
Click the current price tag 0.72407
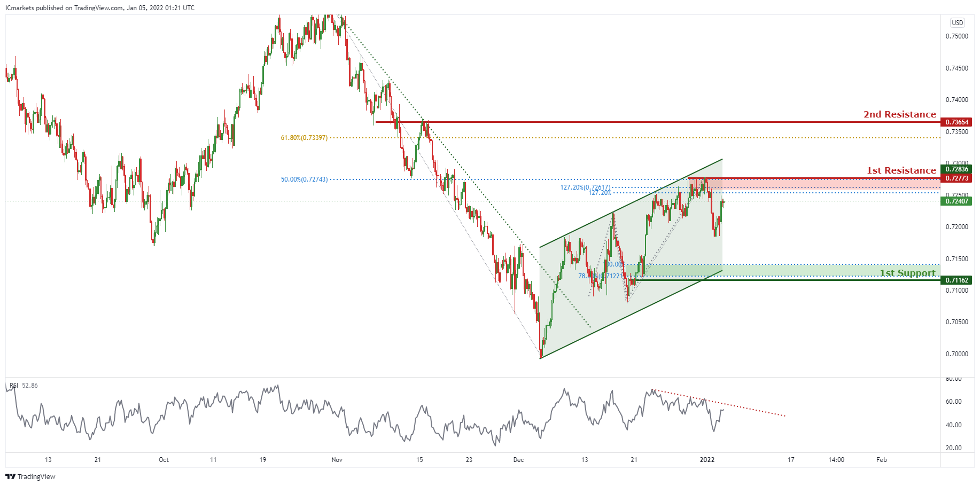tap(956, 201)
